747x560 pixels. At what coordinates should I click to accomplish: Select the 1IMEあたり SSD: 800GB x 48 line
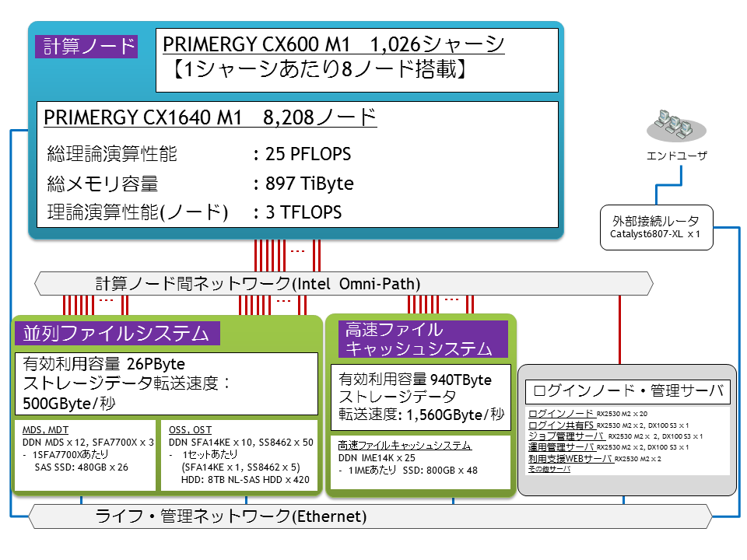point(409,471)
